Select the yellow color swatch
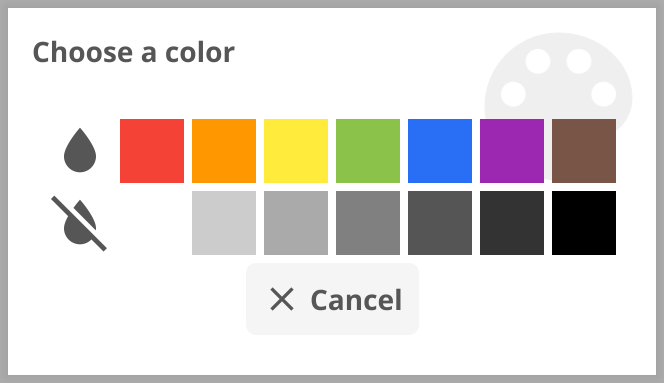The image size is (664, 383). (x=296, y=151)
